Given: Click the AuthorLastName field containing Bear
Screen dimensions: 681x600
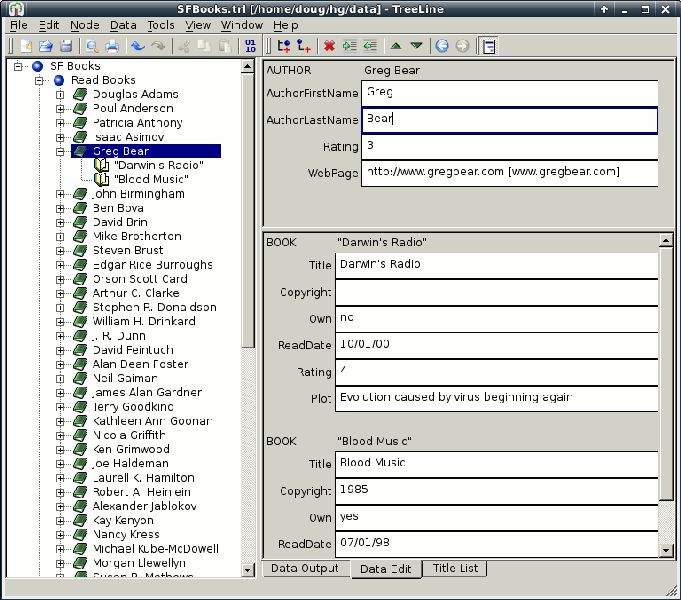Looking at the screenshot, I should coord(509,120).
